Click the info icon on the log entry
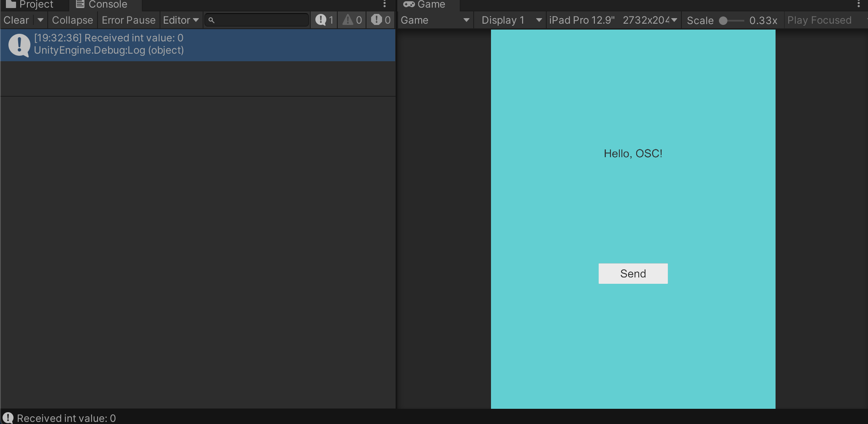Viewport: 868px width, 424px height. point(19,45)
